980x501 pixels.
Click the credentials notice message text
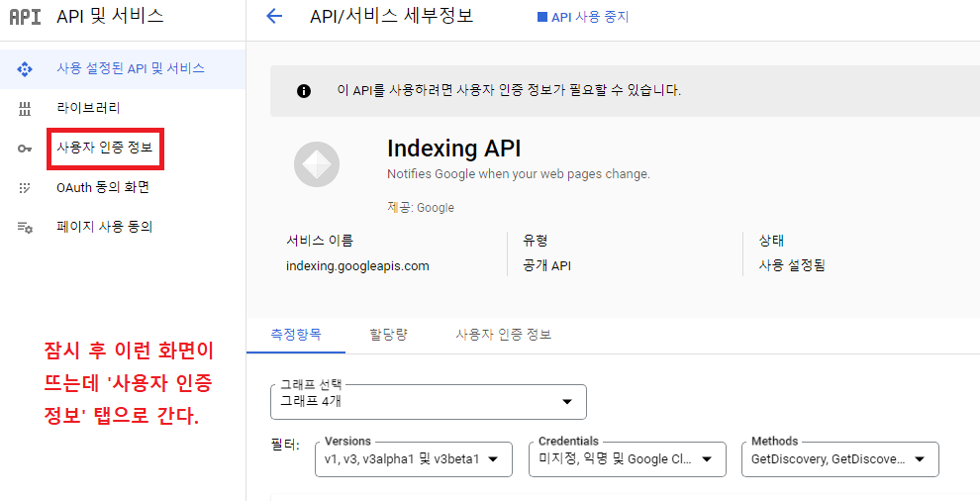click(x=509, y=91)
